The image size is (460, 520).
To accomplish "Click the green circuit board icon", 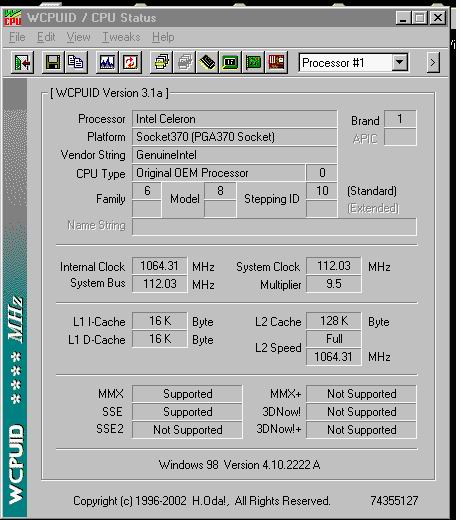I will coord(253,62).
